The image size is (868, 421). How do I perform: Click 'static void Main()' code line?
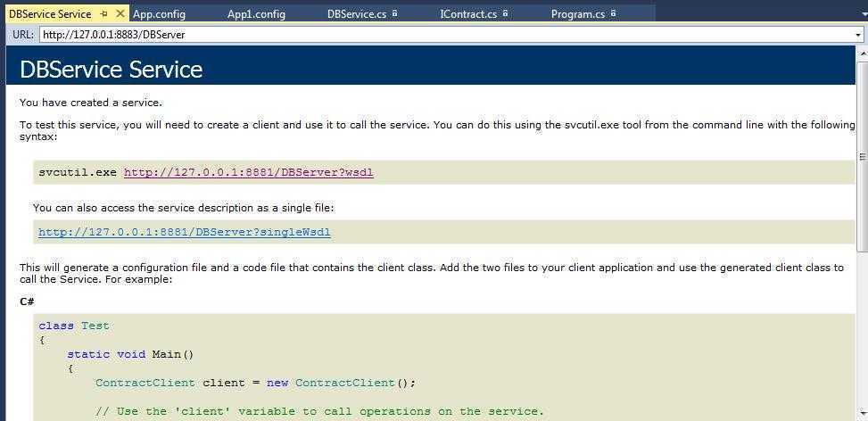130,354
